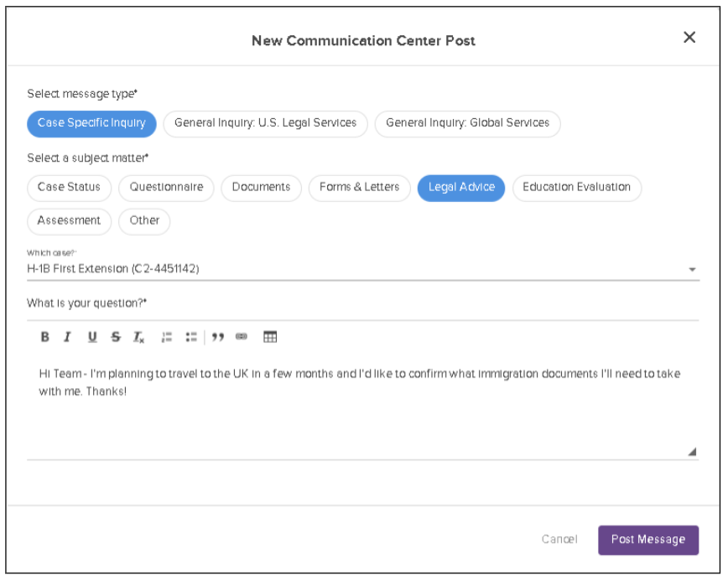Select the Legal Advice subject matter
The height and width of the screenshot is (580, 728).
pyautogui.click(x=461, y=188)
